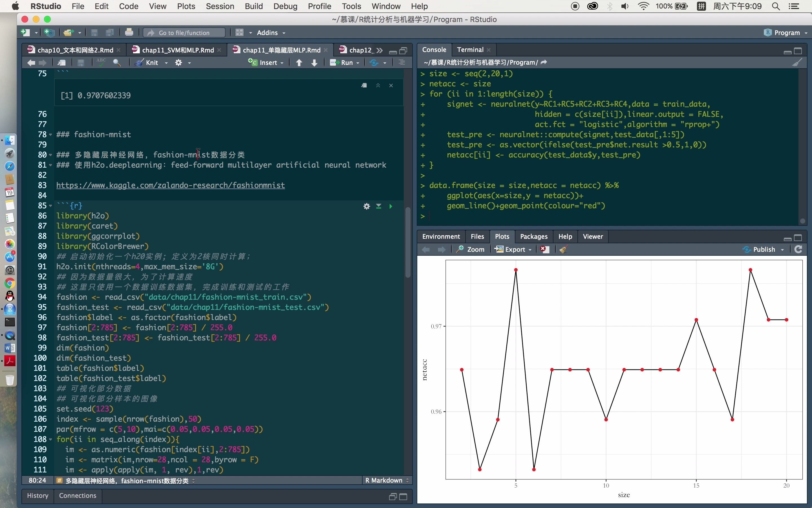Click the Wi-Fi status icon
812x508 pixels.
(643, 6)
